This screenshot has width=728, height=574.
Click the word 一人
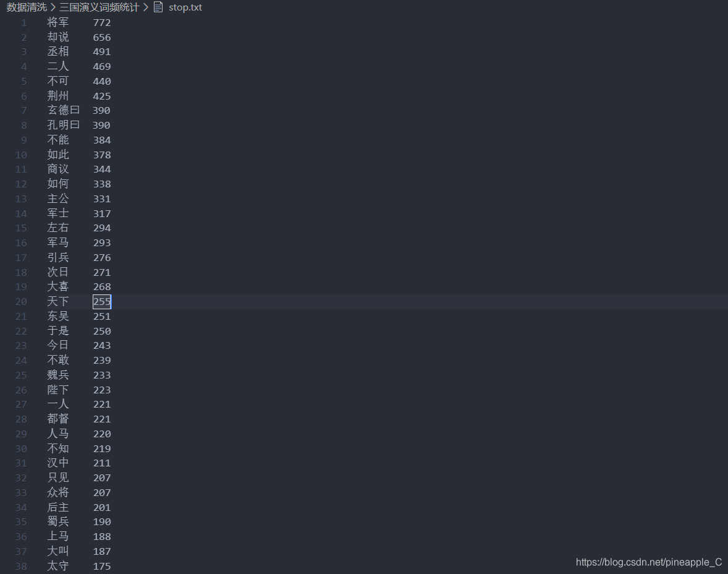coord(58,405)
